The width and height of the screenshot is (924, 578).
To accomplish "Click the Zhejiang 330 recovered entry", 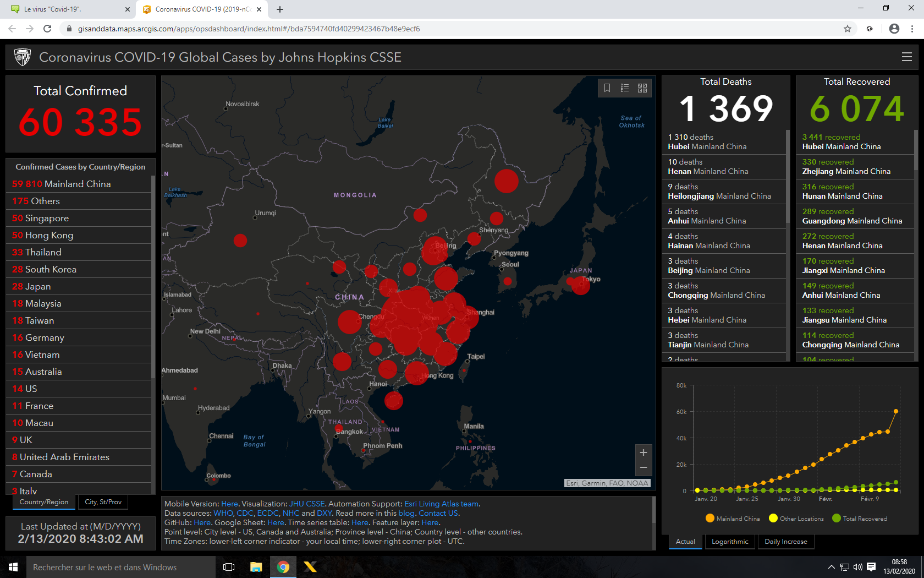I will pyautogui.click(x=855, y=167).
